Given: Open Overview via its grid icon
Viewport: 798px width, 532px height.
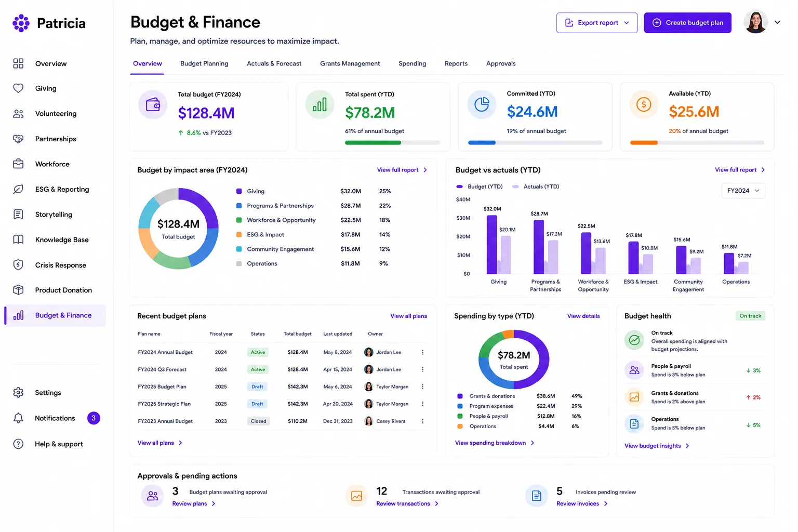Looking at the screenshot, I should 18,63.
